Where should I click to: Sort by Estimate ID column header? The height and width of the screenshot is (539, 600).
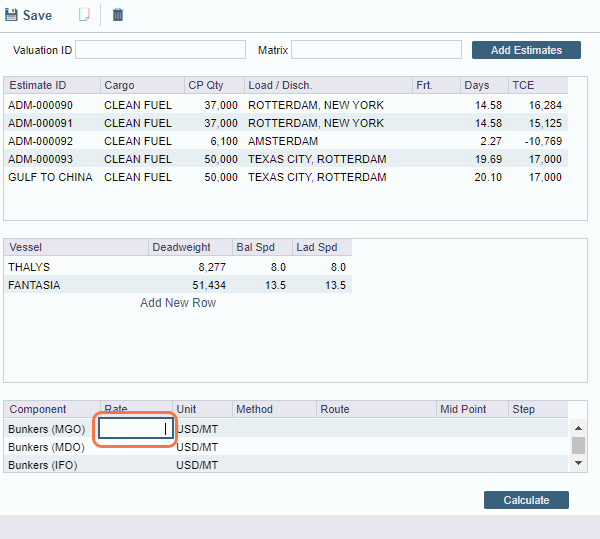tap(38, 86)
